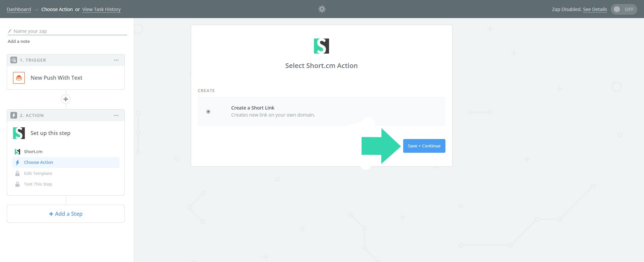
Task: Select the Create a Short Link radio button
Action: tap(208, 112)
